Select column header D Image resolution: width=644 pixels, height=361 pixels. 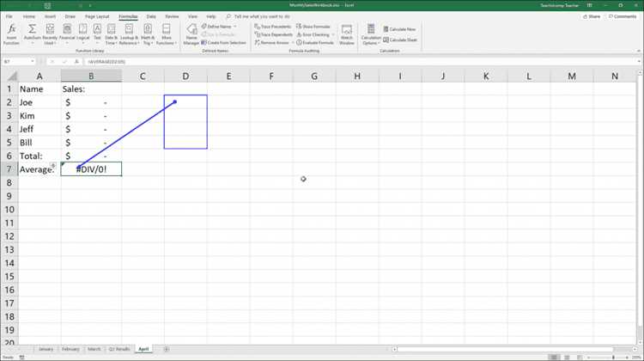click(x=185, y=76)
